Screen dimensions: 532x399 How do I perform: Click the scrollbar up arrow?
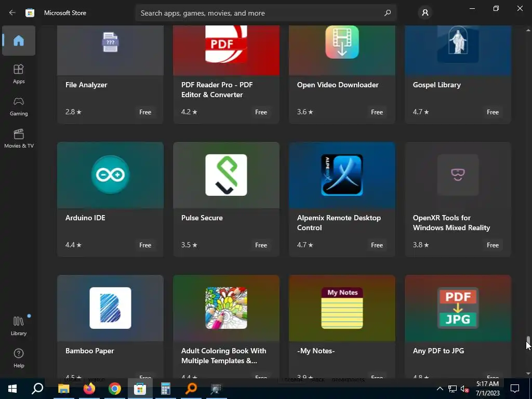click(x=528, y=31)
